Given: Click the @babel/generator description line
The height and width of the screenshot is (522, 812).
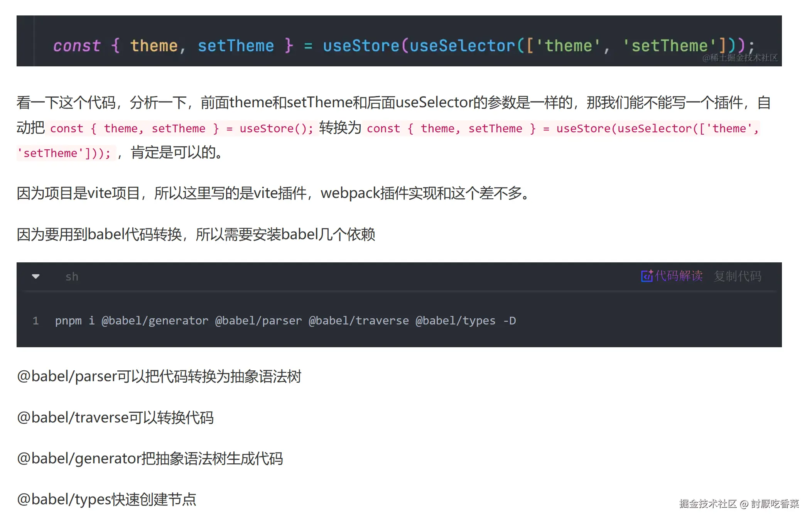Looking at the screenshot, I should coord(150,458).
